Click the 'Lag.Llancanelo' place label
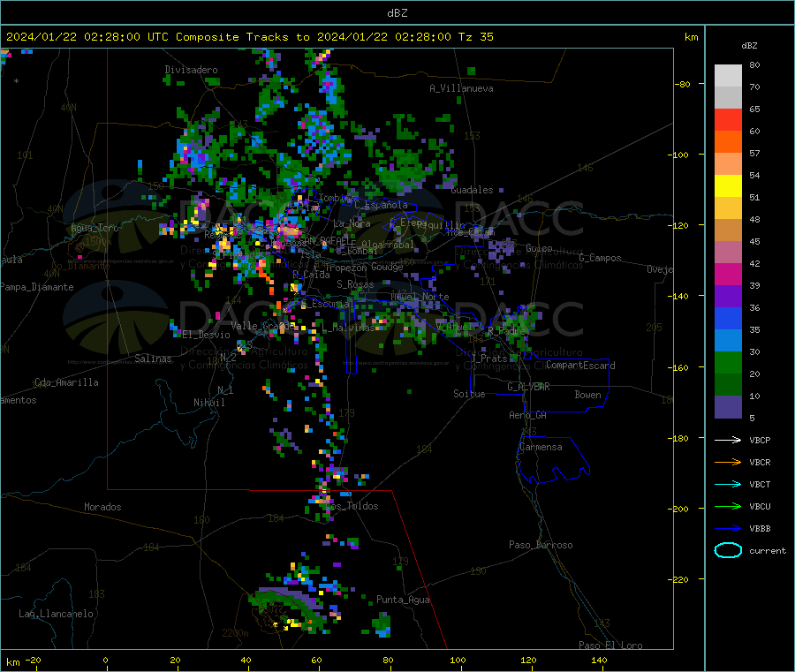 pos(56,614)
